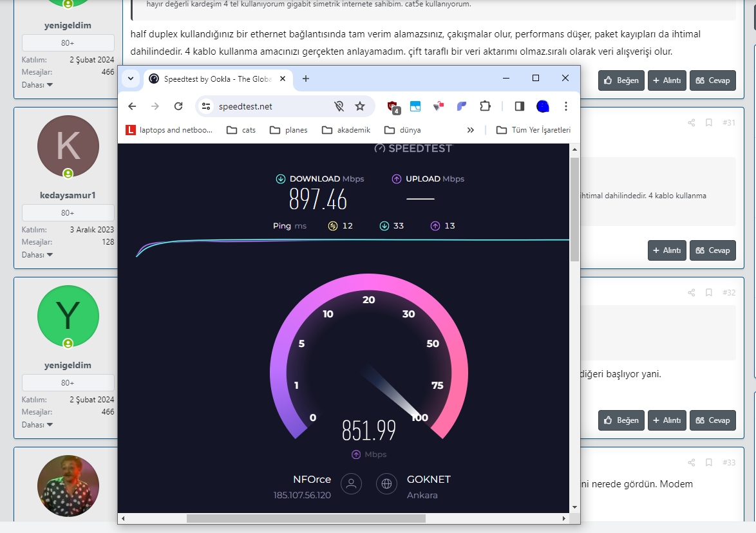Open the planes bookmark folder
756x533 pixels.
[288, 130]
